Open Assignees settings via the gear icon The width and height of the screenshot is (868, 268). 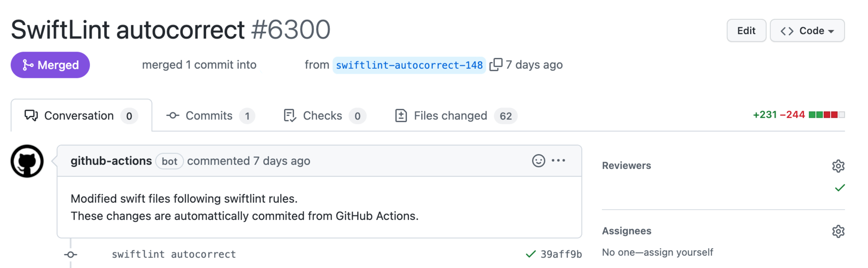coord(838,231)
